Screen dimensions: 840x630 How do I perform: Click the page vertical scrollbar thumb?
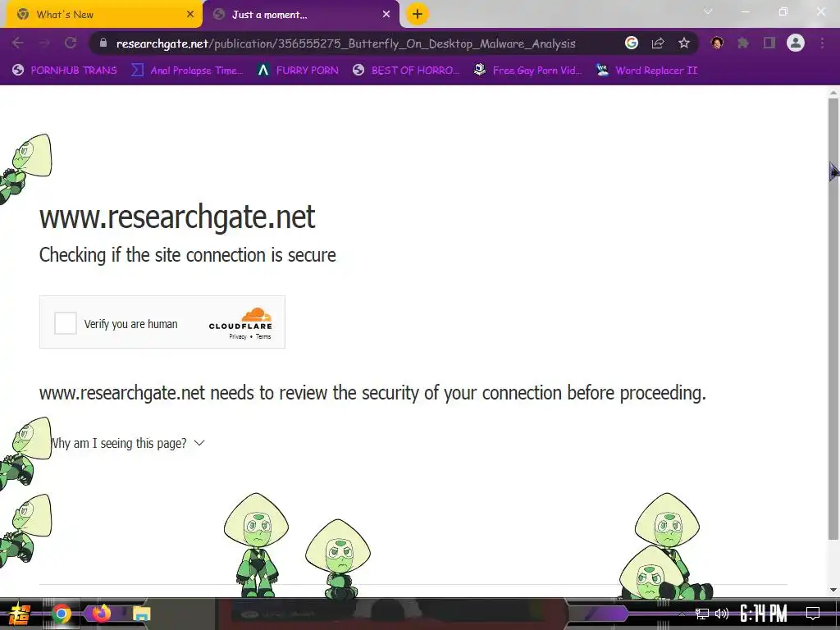coord(833,319)
